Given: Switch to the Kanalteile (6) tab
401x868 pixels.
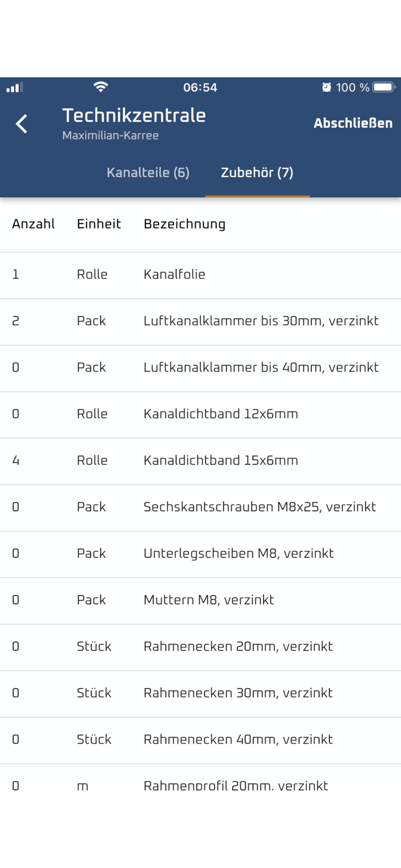Looking at the screenshot, I should [148, 172].
